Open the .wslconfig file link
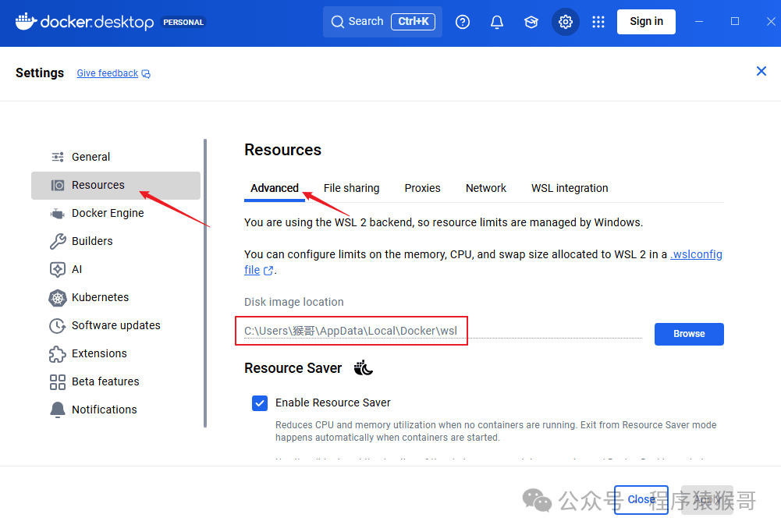 click(696, 254)
